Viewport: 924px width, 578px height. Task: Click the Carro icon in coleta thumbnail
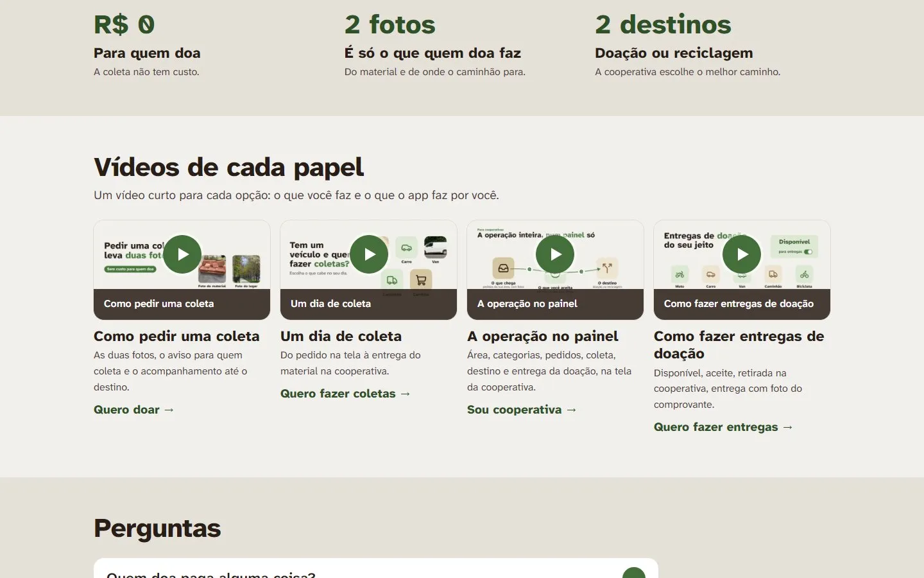click(406, 248)
